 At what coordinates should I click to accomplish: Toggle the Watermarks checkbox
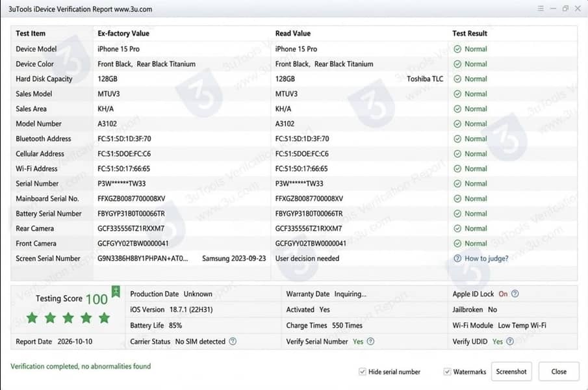(447, 372)
